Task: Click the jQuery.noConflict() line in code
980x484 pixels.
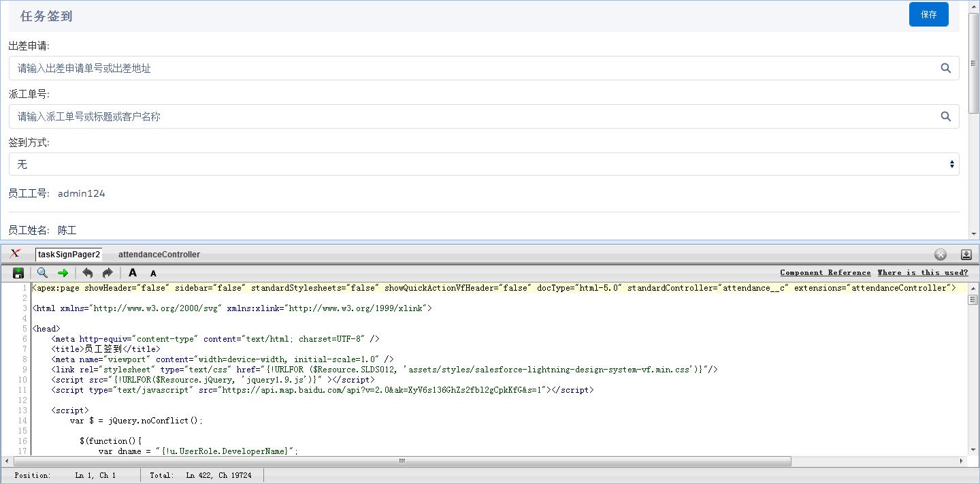Action: coord(136,421)
